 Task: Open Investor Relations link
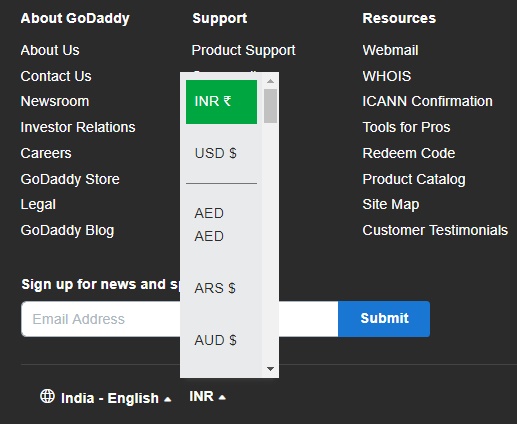(78, 127)
